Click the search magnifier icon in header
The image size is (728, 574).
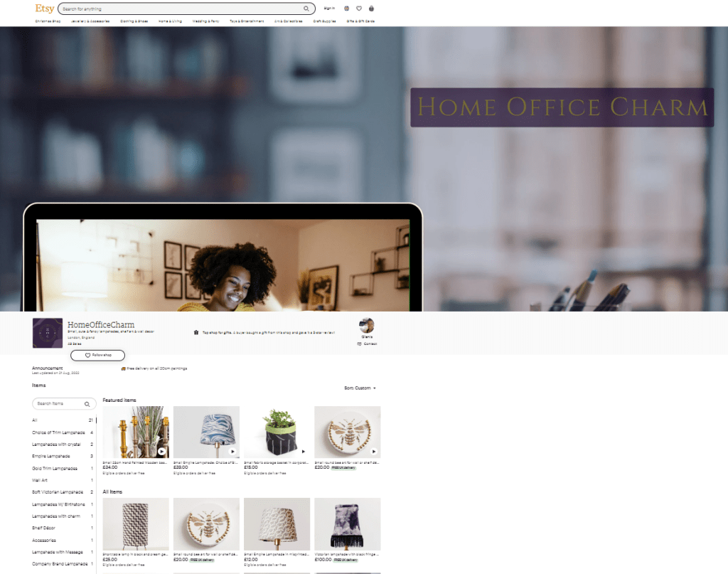[306, 9]
